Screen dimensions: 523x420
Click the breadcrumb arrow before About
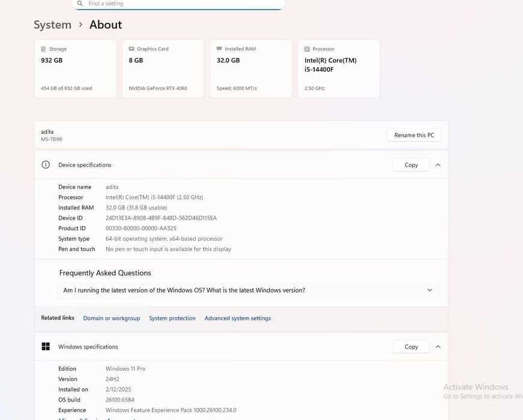coord(80,25)
